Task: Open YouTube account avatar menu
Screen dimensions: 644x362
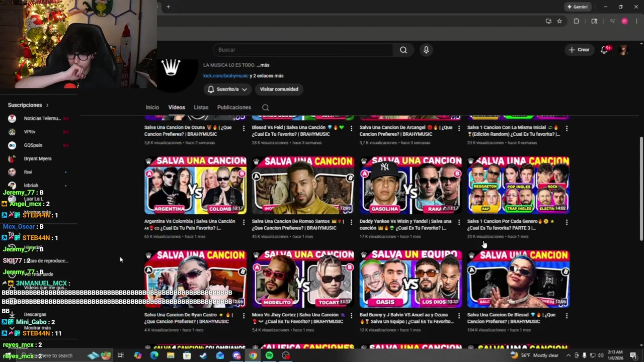Action: 624,50
